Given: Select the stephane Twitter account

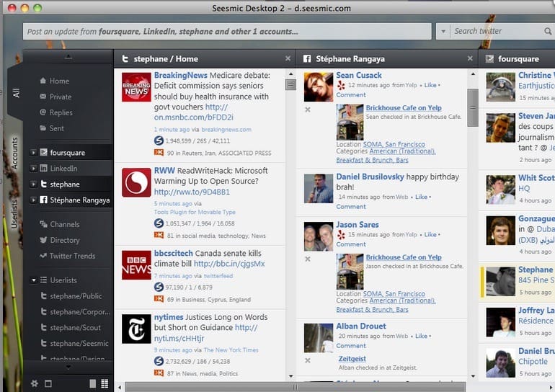Looking at the screenshot, I should [64, 184].
